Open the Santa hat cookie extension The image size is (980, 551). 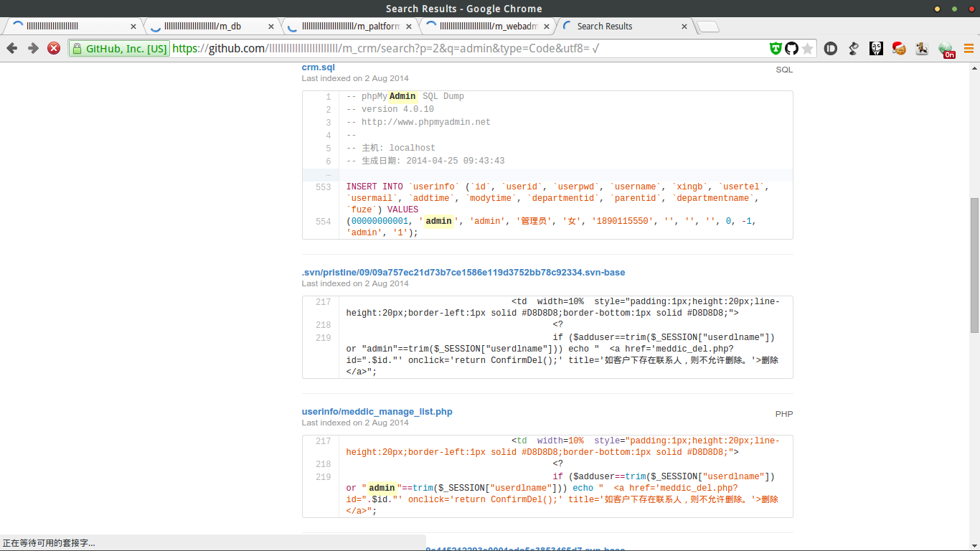click(899, 49)
